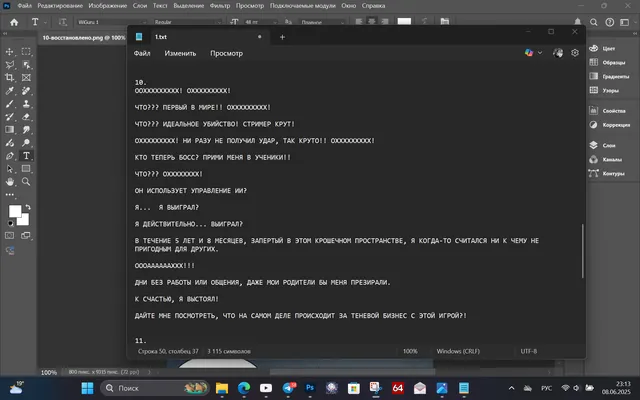Open the Изображение menu

tap(108, 6)
